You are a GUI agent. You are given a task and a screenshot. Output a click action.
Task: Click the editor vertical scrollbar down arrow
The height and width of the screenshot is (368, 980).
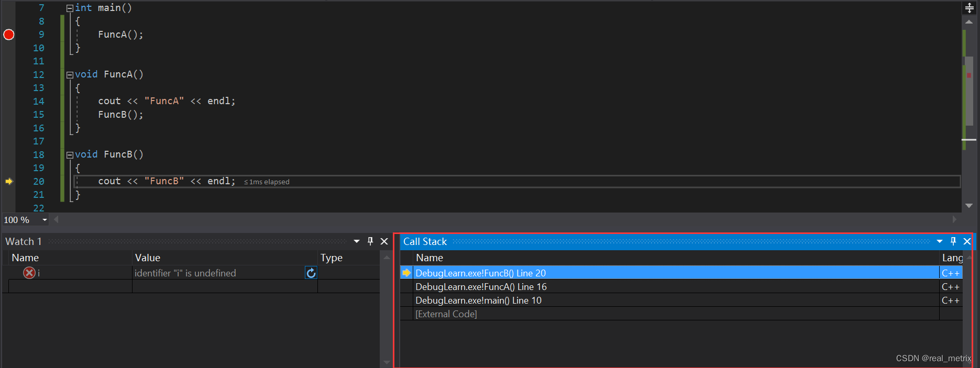(x=969, y=206)
